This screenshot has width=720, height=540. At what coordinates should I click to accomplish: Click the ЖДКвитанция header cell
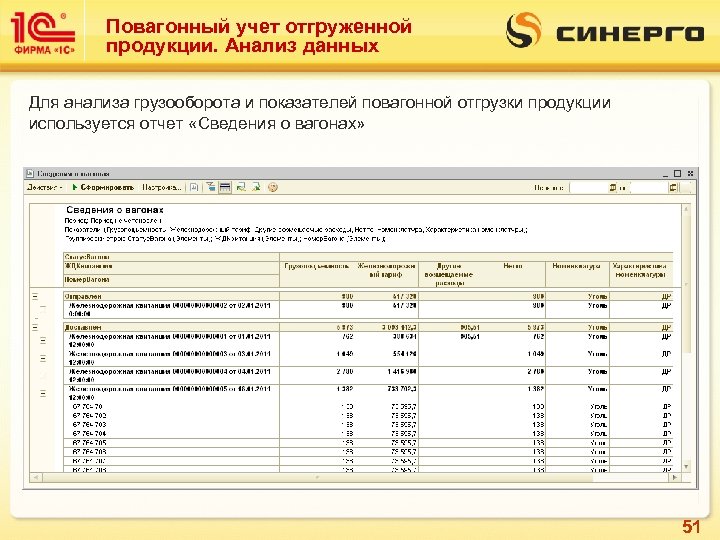coord(171,266)
